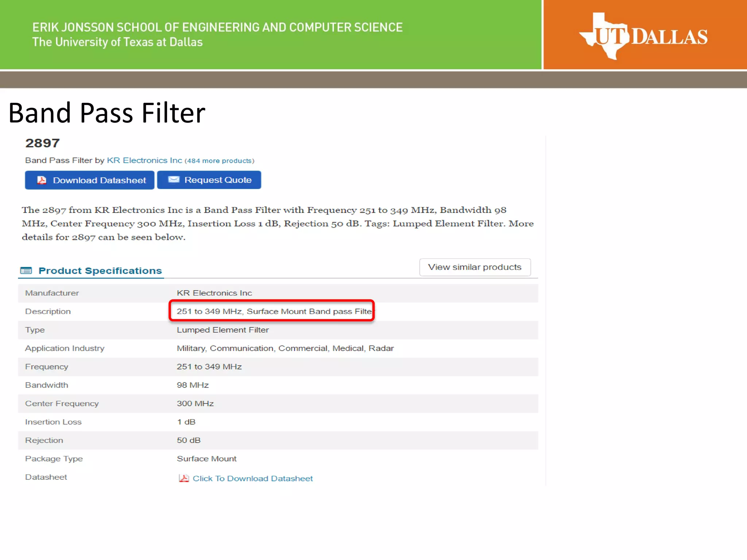Click the Center Frequency row label
This screenshot has height=560, width=747.
pyautogui.click(x=62, y=404)
